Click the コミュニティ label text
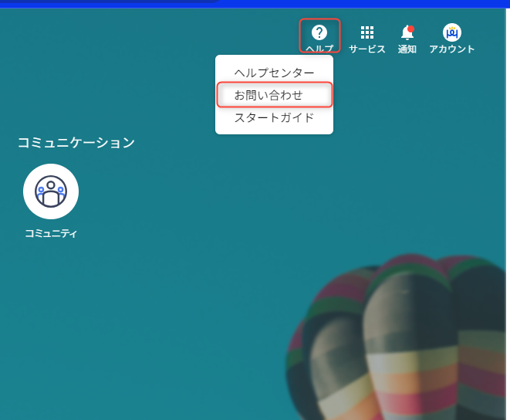This screenshot has height=420, width=510. click(51, 233)
